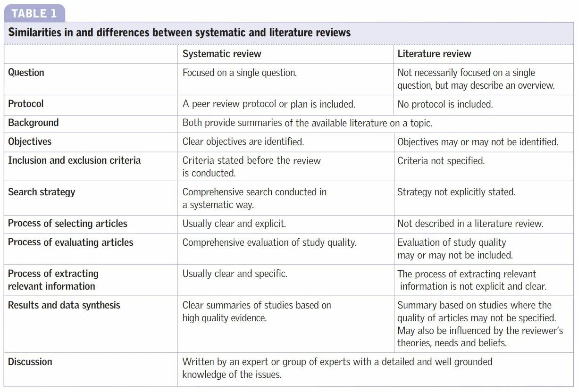578x392 pixels.
Task: Click the Search strategy row label
Action: [42, 192]
